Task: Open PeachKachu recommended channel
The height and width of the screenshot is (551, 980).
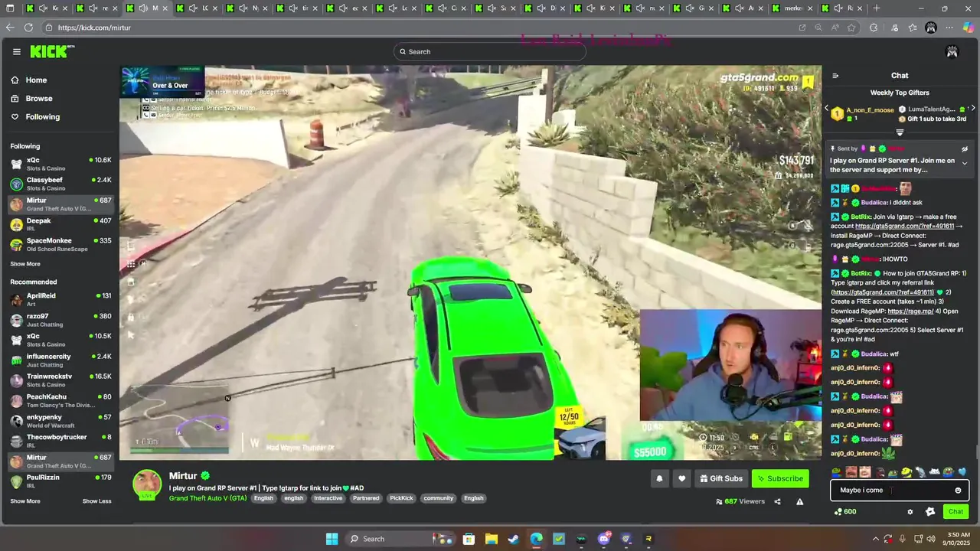Action: 60,400
